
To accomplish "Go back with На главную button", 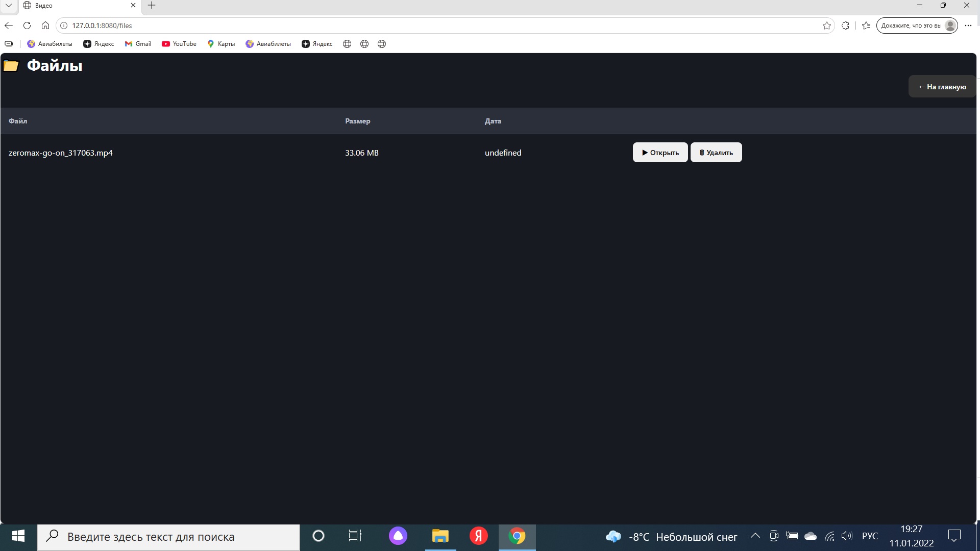I will coord(942,87).
